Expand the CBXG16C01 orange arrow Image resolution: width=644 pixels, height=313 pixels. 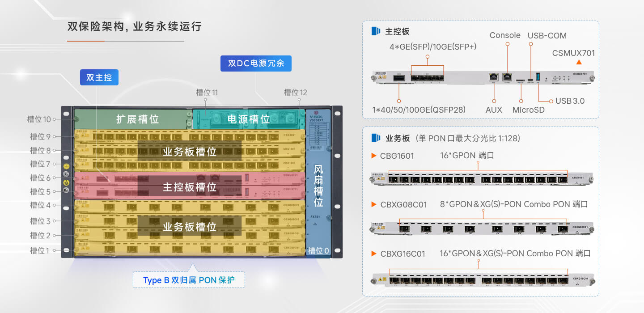(x=374, y=254)
